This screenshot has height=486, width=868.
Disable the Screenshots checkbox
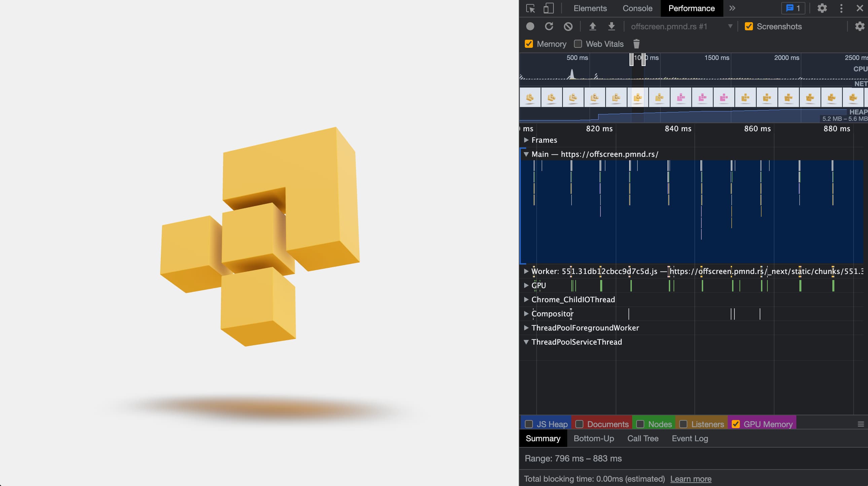749,26
